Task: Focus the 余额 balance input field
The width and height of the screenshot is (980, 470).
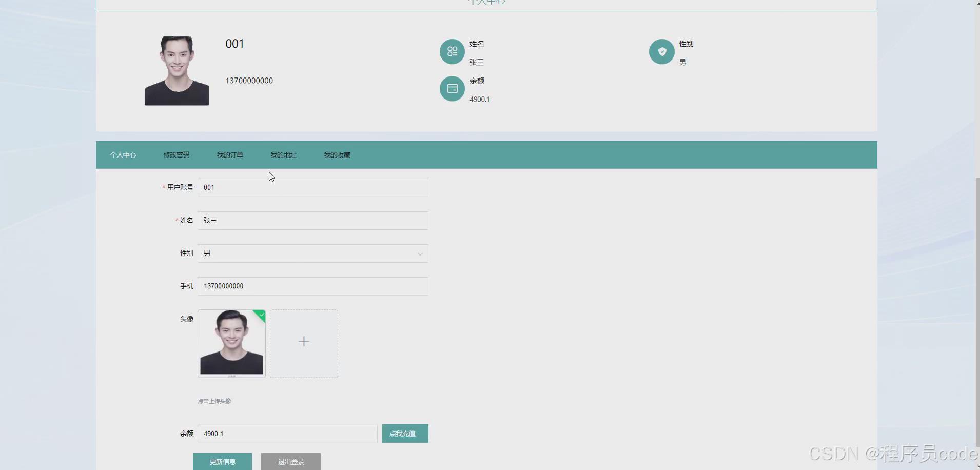Action: [287, 434]
